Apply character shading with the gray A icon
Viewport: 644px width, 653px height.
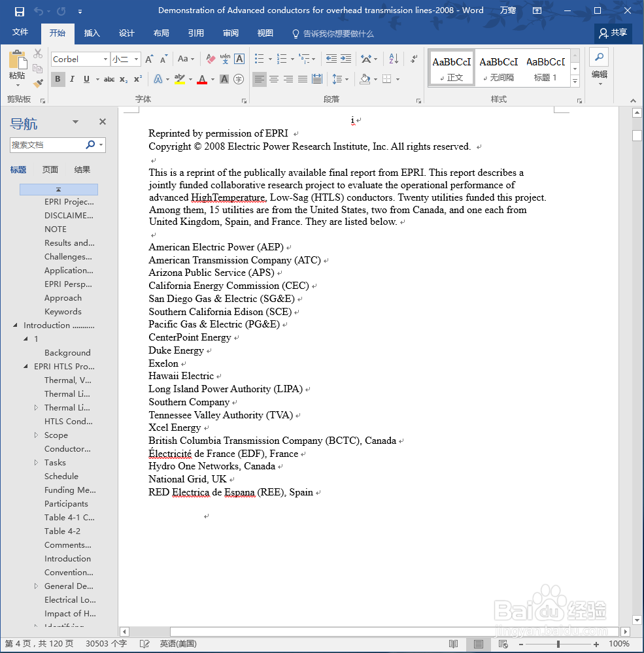click(224, 79)
